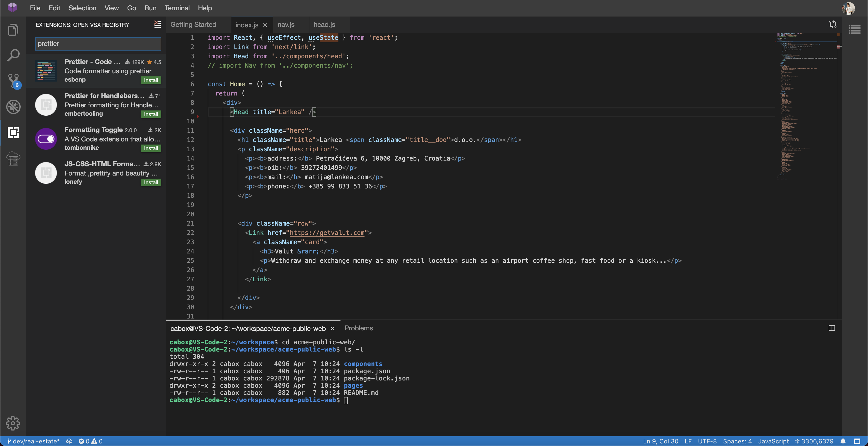The image size is (868, 446).
Task: Open Prettier Code formatter extension icon
Action: (x=46, y=71)
